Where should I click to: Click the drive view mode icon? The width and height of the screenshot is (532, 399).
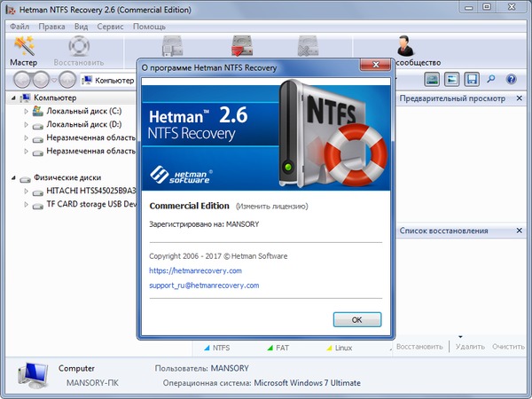(432, 80)
